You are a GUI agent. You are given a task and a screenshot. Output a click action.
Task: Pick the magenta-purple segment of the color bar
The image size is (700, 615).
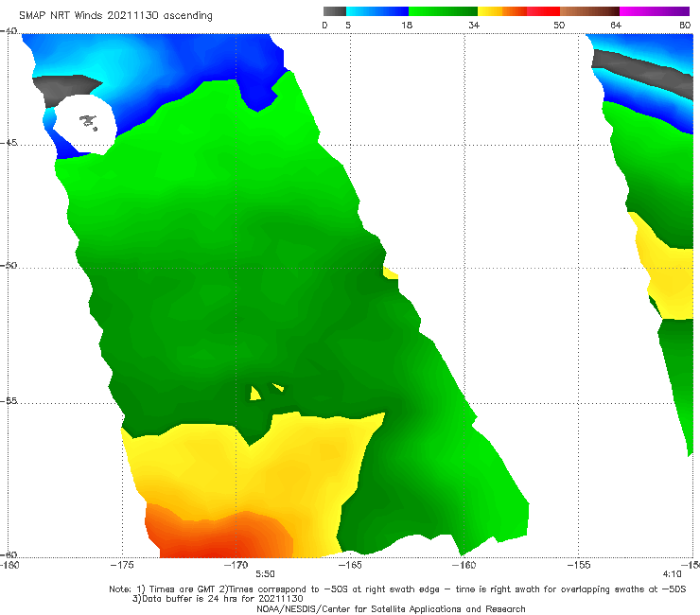(655, 11)
